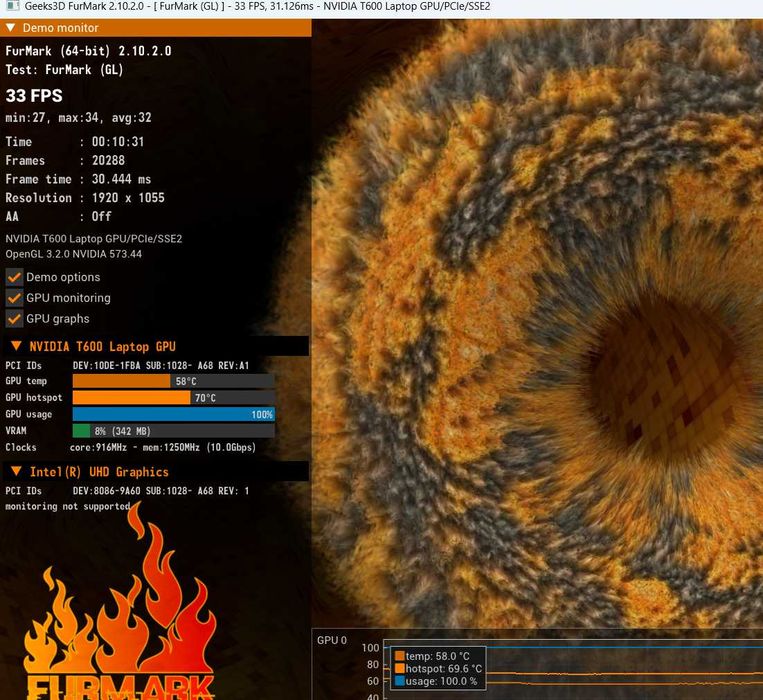This screenshot has height=700, width=763.
Task: Click the blue usage legend swatch in graph
Action: tap(400, 681)
